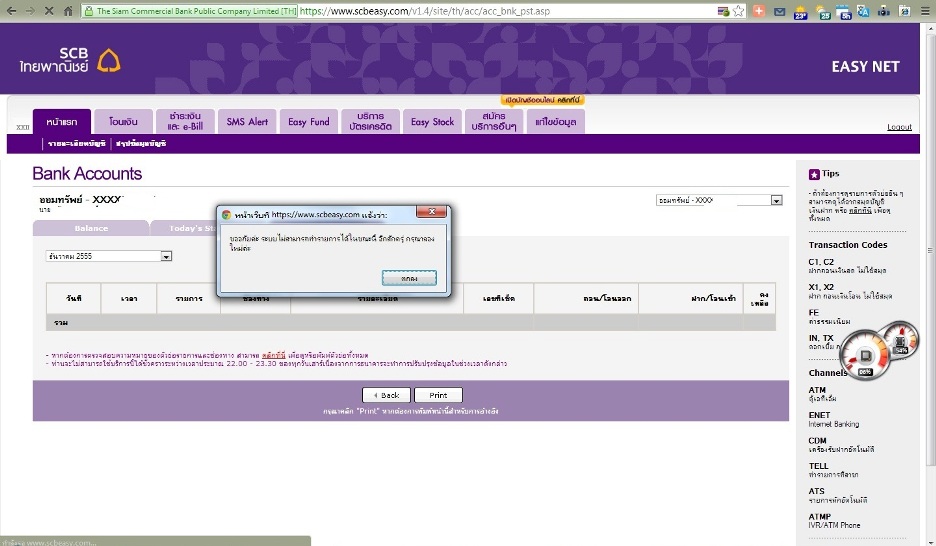Viewport: 936px width, 546px height.
Task: Open the สมัครบริการอื่นๆ tab
Action: pyautogui.click(x=494, y=122)
